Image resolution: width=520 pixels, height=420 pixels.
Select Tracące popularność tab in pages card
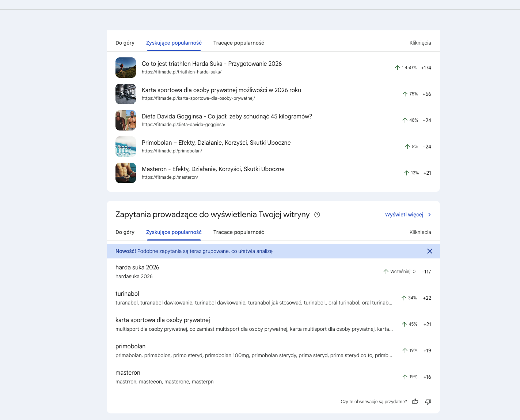(239, 43)
